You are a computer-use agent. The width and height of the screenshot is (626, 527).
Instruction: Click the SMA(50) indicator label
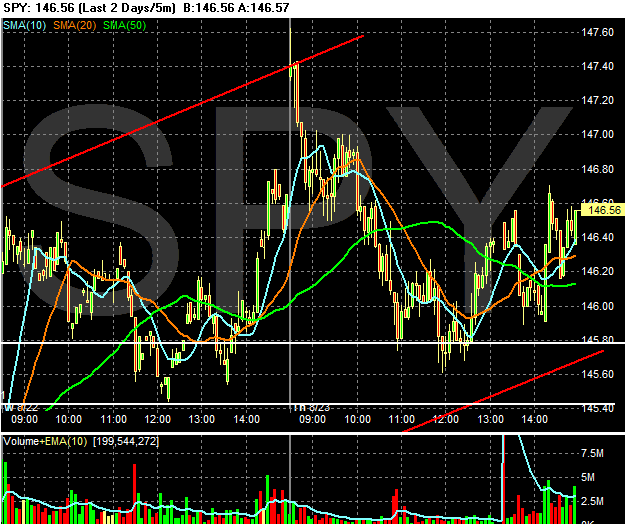point(125,26)
